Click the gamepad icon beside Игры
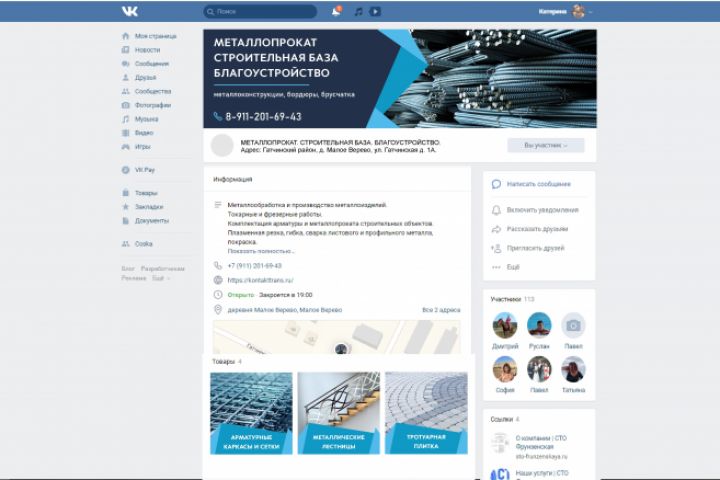The height and width of the screenshot is (480, 720). 125,147
